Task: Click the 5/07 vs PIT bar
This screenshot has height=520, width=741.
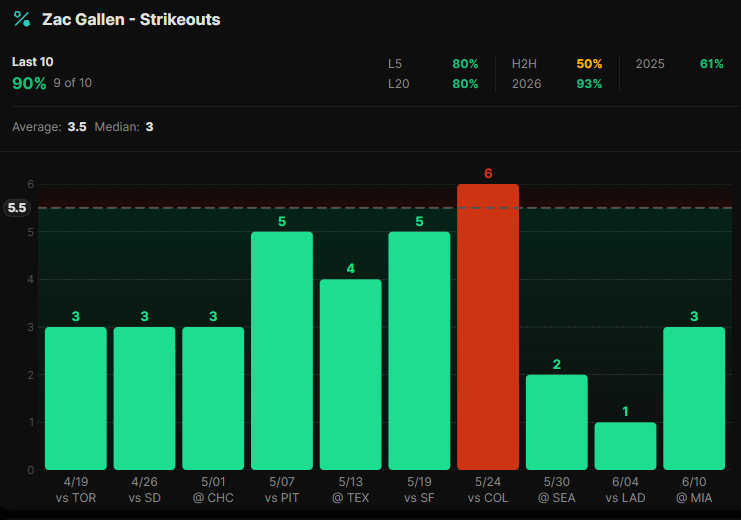Action: (282, 351)
